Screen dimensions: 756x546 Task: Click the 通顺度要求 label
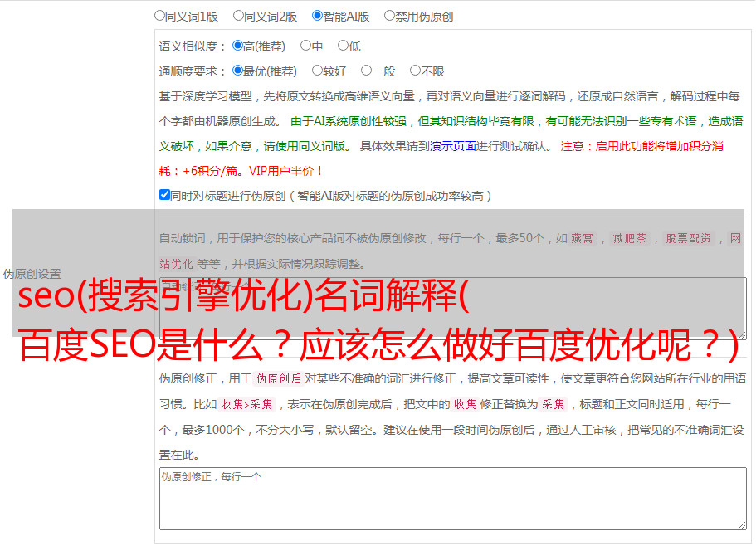point(192,71)
